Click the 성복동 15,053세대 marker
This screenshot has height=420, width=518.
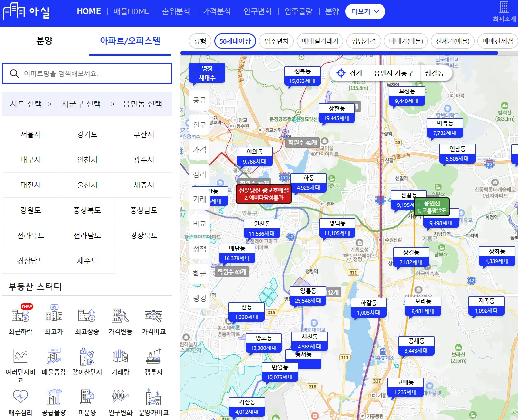coord(302,76)
